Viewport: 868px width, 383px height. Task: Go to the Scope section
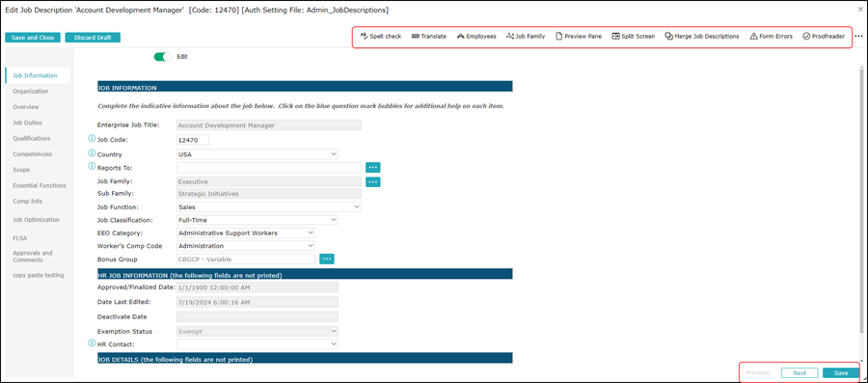(21, 170)
